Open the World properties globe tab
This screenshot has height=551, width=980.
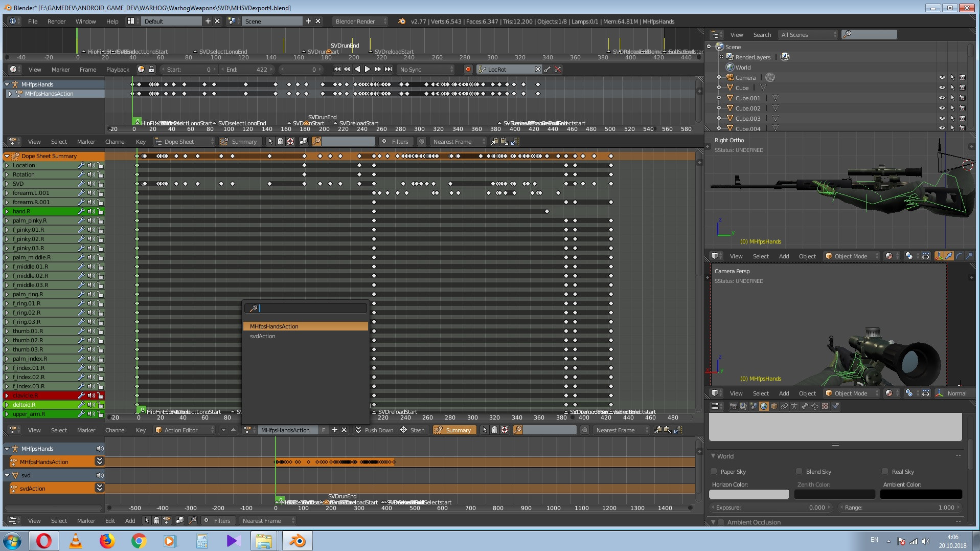pyautogui.click(x=764, y=406)
